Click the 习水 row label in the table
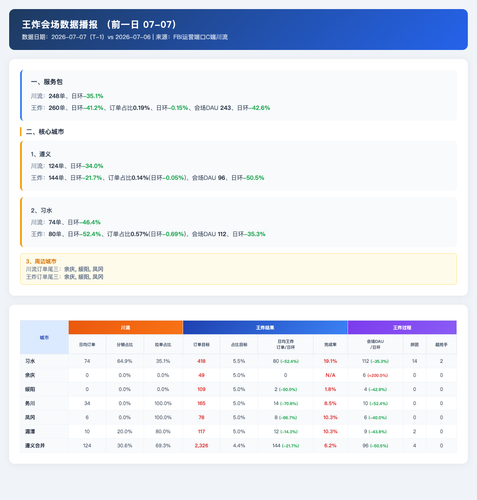 30,361
